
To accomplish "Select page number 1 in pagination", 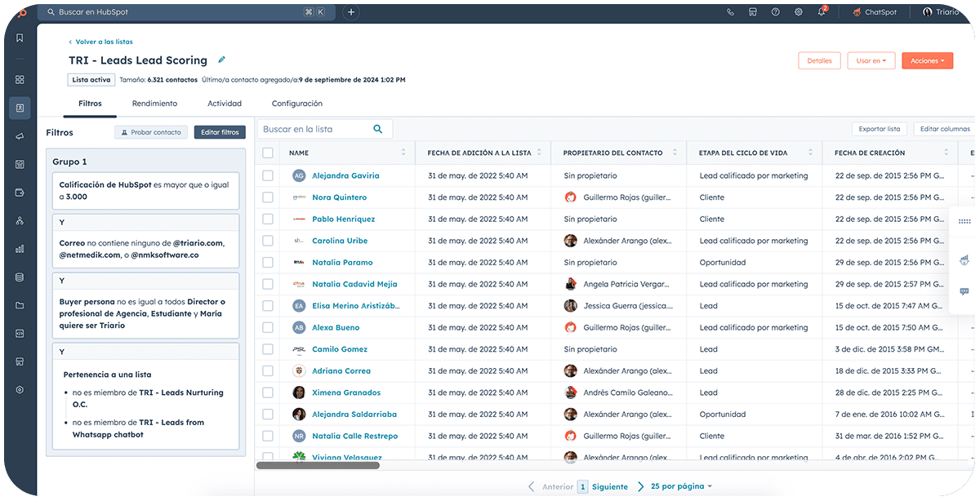I will pyautogui.click(x=582, y=487).
